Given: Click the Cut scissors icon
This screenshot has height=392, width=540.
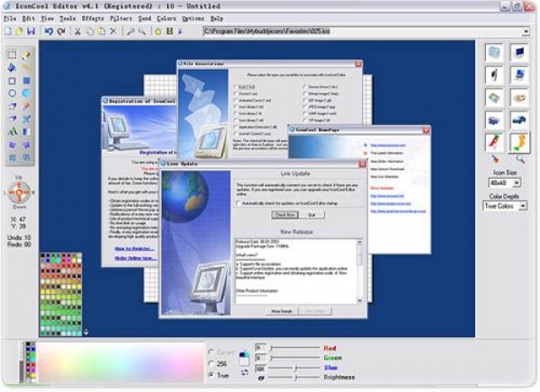Looking at the screenshot, I should pyautogui.click(x=77, y=31).
